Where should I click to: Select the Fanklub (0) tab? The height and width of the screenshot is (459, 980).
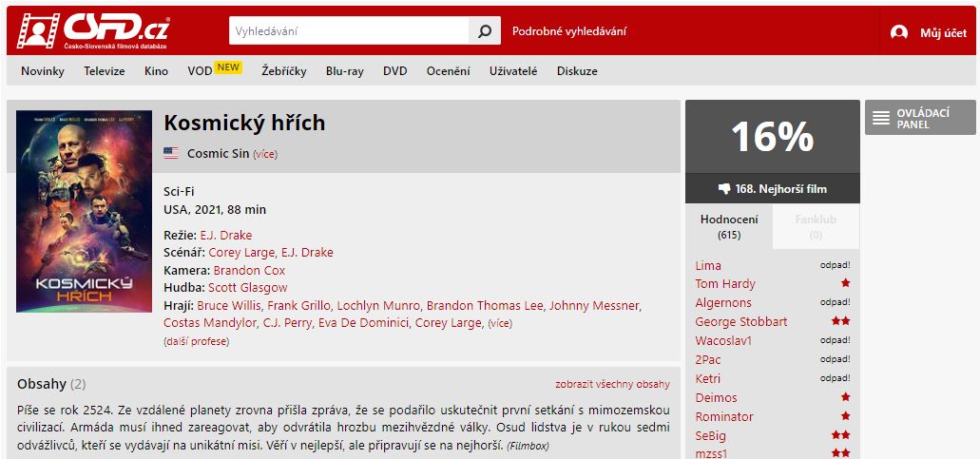[816, 227]
